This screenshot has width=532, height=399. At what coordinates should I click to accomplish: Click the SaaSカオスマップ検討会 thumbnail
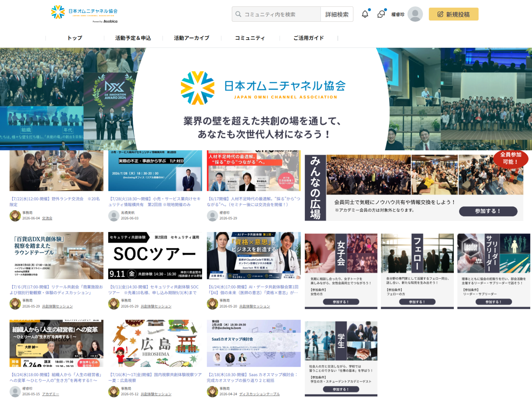(x=254, y=343)
